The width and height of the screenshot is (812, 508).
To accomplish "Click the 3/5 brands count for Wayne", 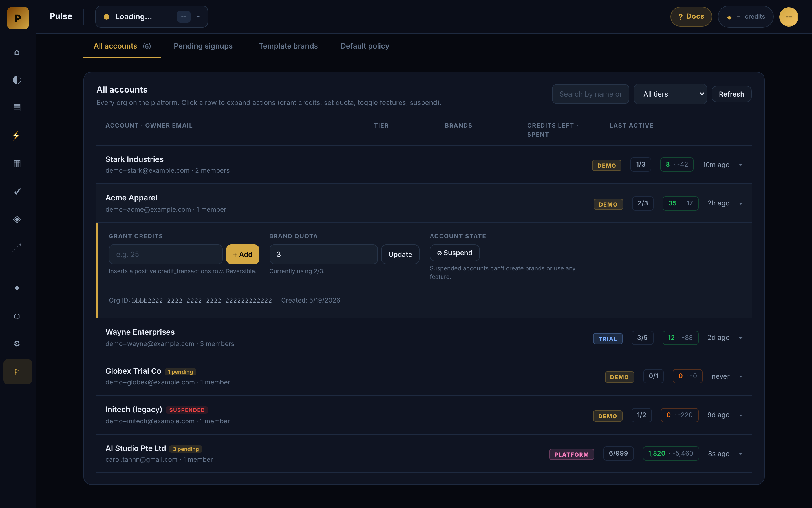I will [642, 338].
